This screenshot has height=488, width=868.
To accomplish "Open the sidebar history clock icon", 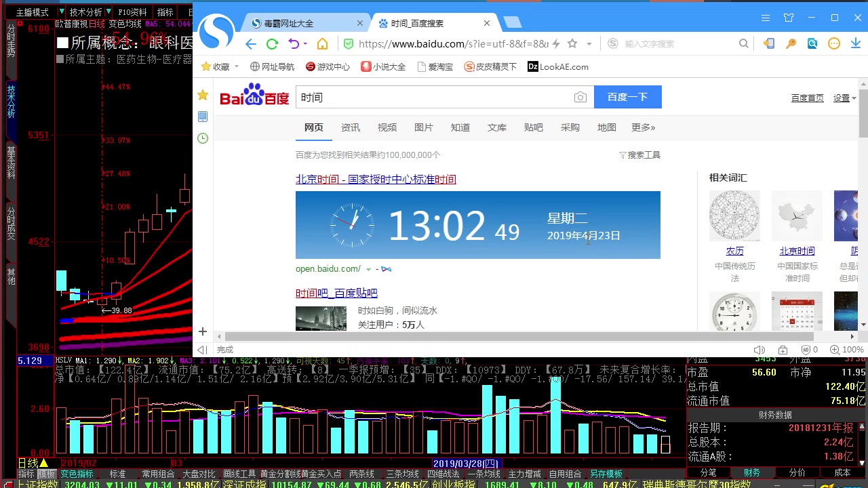I will [203, 138].
